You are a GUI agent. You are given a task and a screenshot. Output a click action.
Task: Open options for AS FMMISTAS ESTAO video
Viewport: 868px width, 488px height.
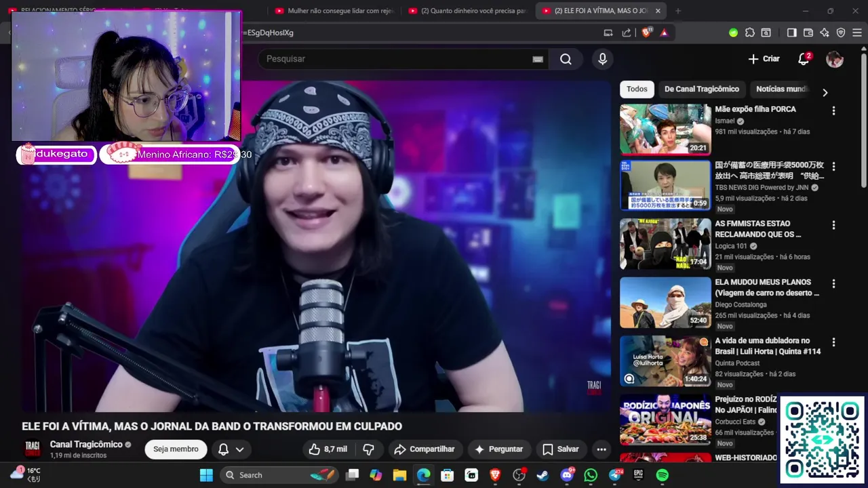point(833,225)
